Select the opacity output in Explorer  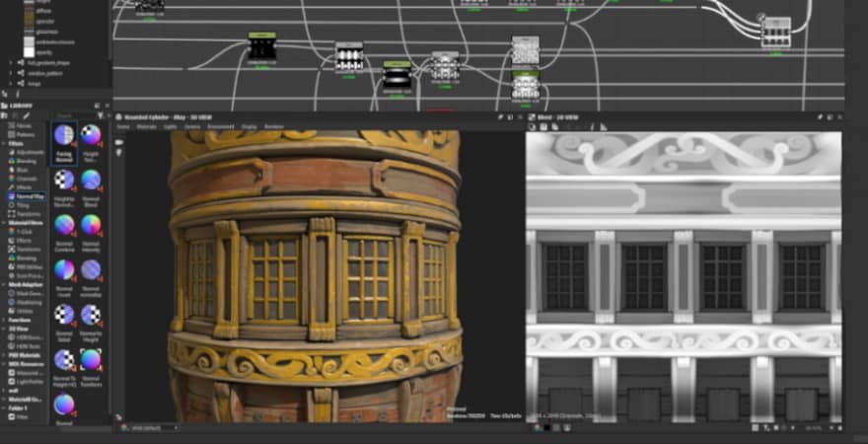tap(36, 52)
